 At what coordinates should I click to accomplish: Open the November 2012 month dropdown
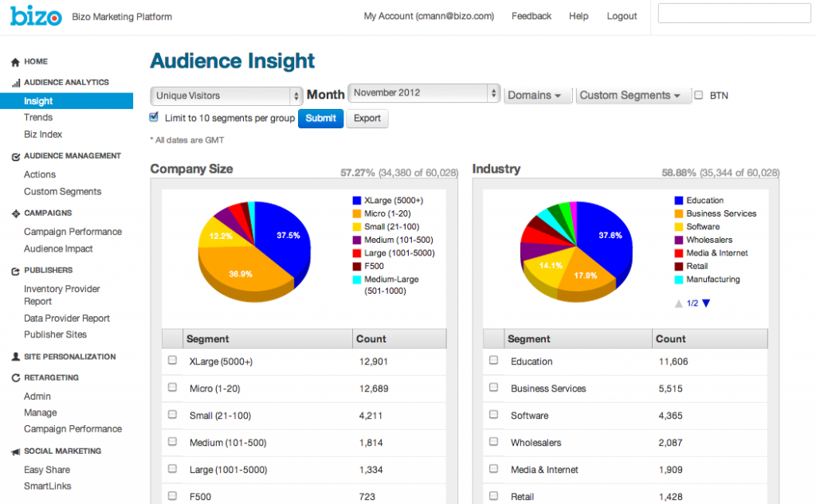(x=424, y=92)
